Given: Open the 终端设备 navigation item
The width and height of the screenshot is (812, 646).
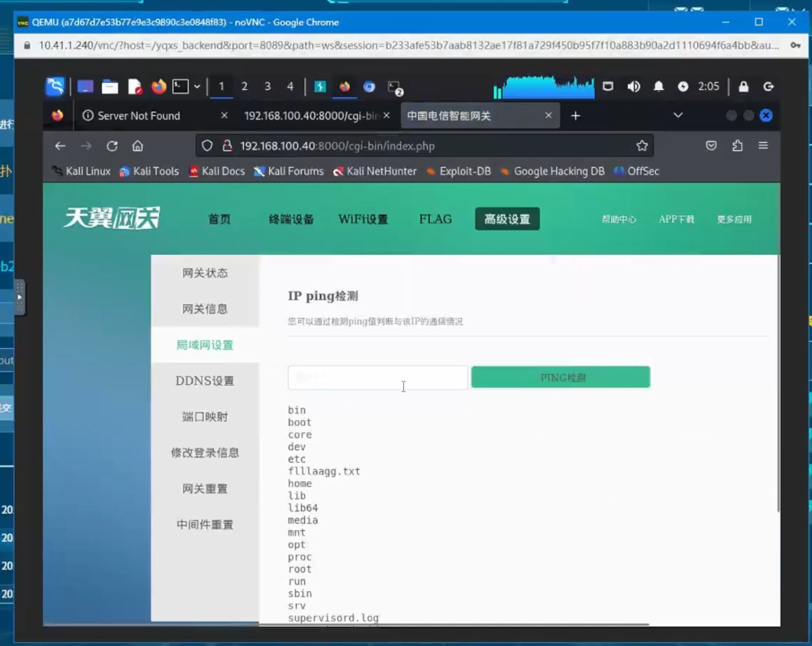Looking at the screenshot, I should point(291,219).
